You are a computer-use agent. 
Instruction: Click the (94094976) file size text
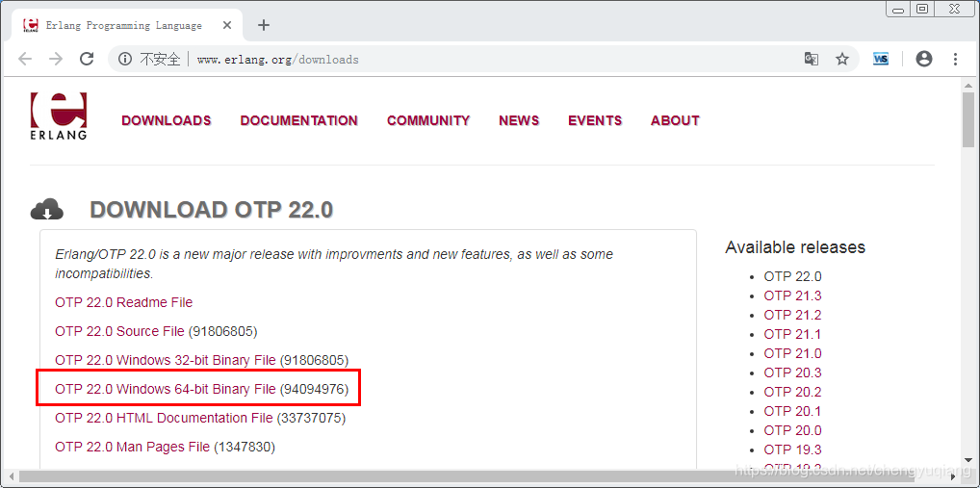tap(314, 389)
